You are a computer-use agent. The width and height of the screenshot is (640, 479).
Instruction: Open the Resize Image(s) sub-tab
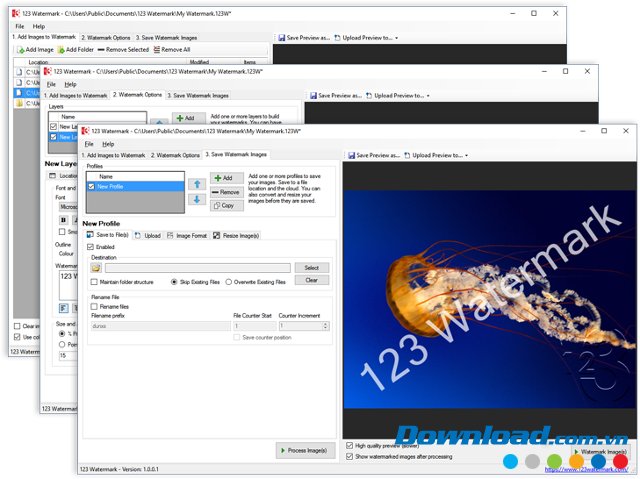tap(236, 235)
